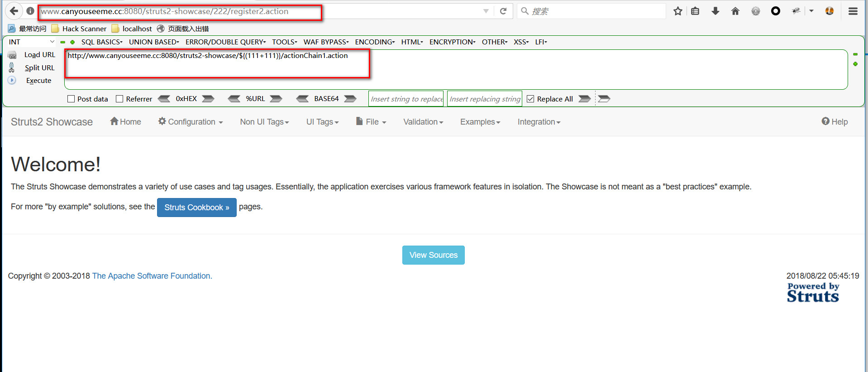Viewport: 868px width, 372px height.
Task: Reload the page with refresh icon
Action: point(503,11)
